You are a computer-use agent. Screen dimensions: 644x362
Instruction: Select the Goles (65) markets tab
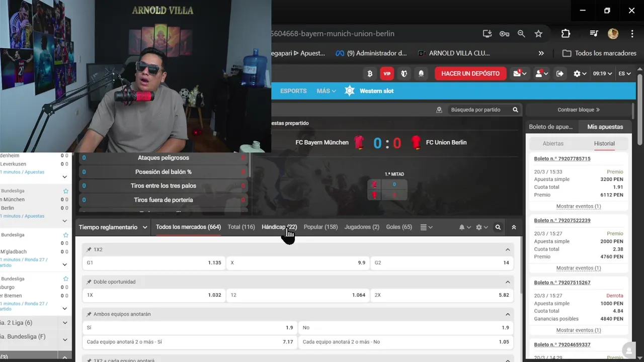click(x=399, y=227)
